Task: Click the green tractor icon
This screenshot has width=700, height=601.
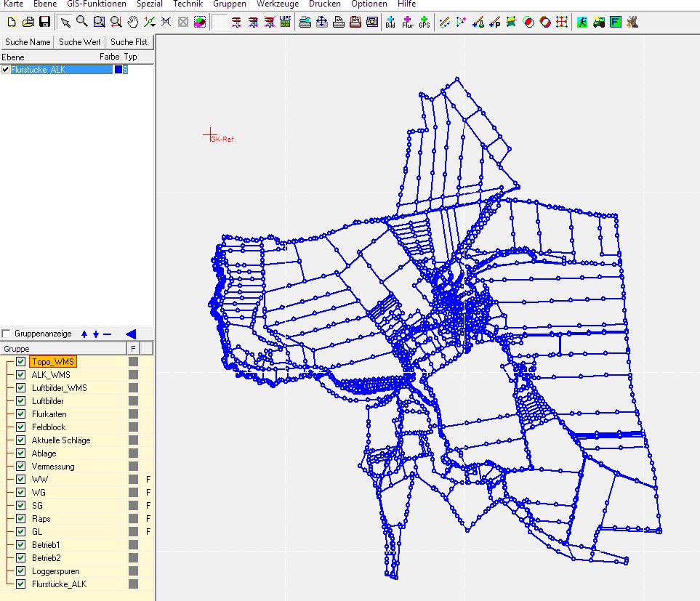Action: pyautogui.click(x=599, y=22)
